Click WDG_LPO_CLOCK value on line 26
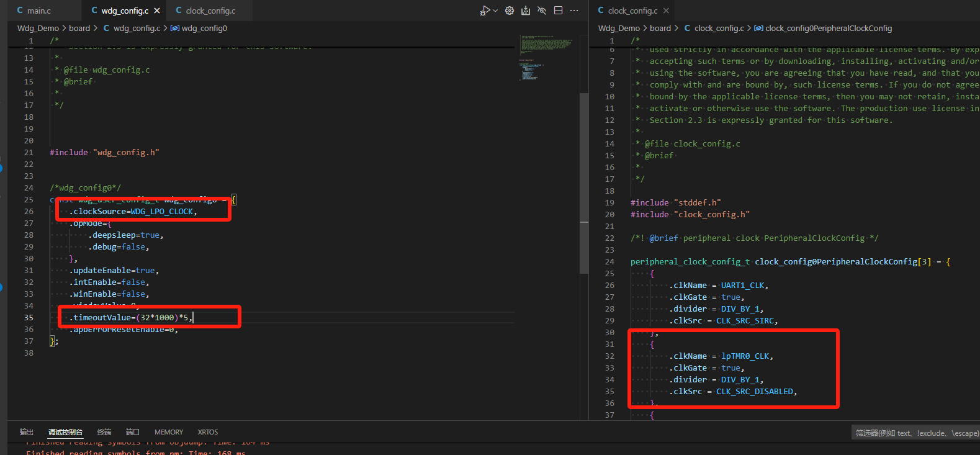The width and height of the screenshot is (980, 455). (x=161, y=211)
